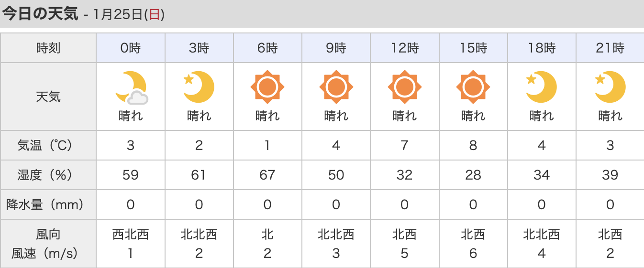This screenshot has width=644, height=268.
Task: Click the 6時 sun weather icon
Action: click(267, 87)
